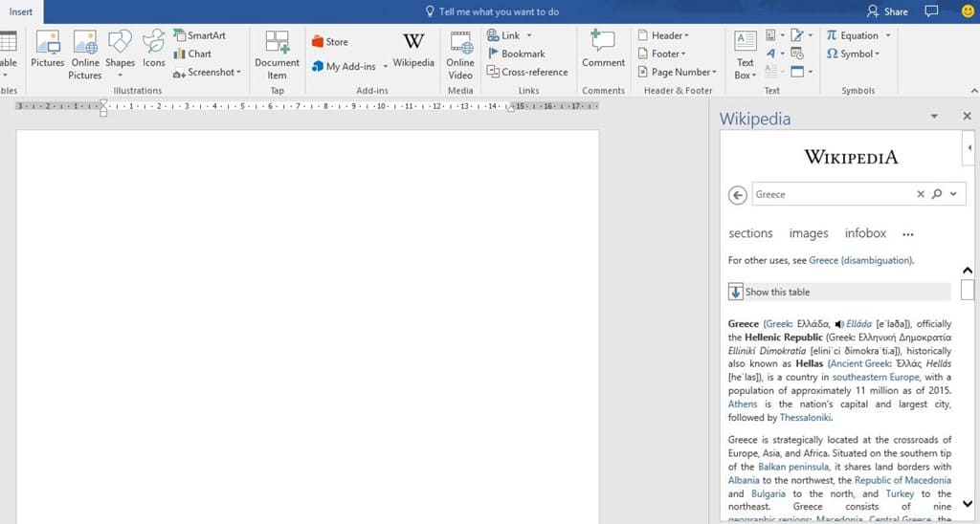The image size is (980, 524).
Task: Insert a Bookmark
Action: [x=516, y=54]
